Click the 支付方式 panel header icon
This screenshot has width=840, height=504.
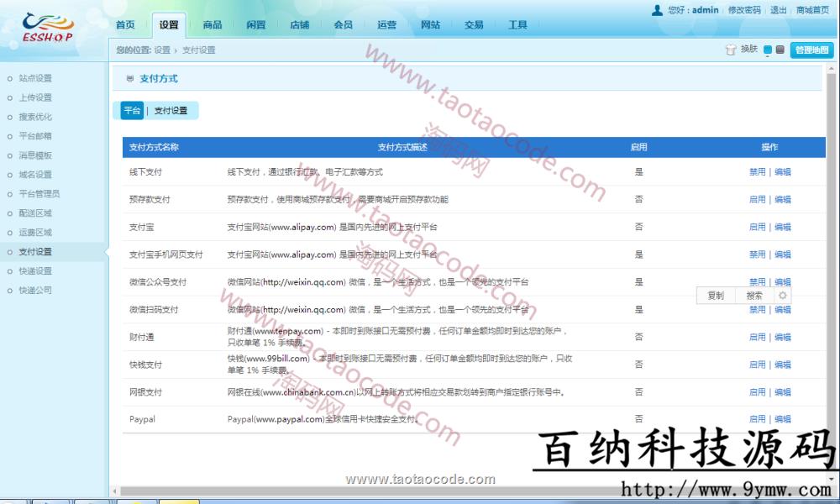(129, 79)
